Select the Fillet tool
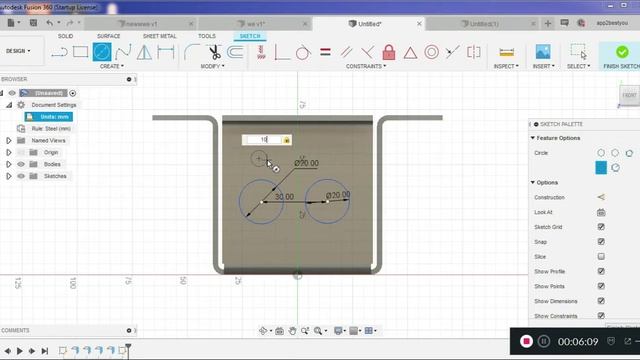This screenshot has width=640, height=360. (x=191, y=52)
